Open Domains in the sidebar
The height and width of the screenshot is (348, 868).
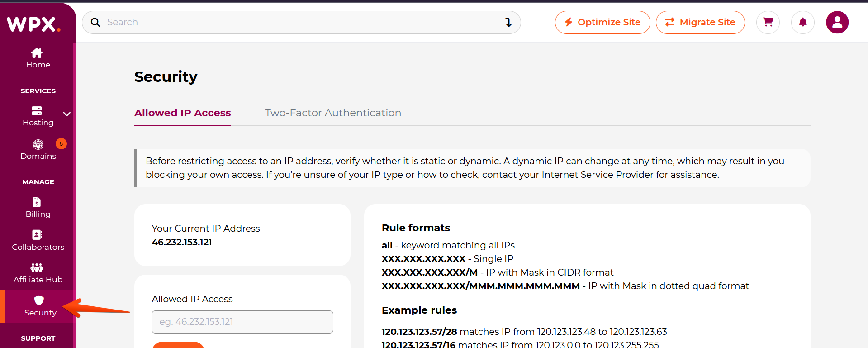point(38,150)
